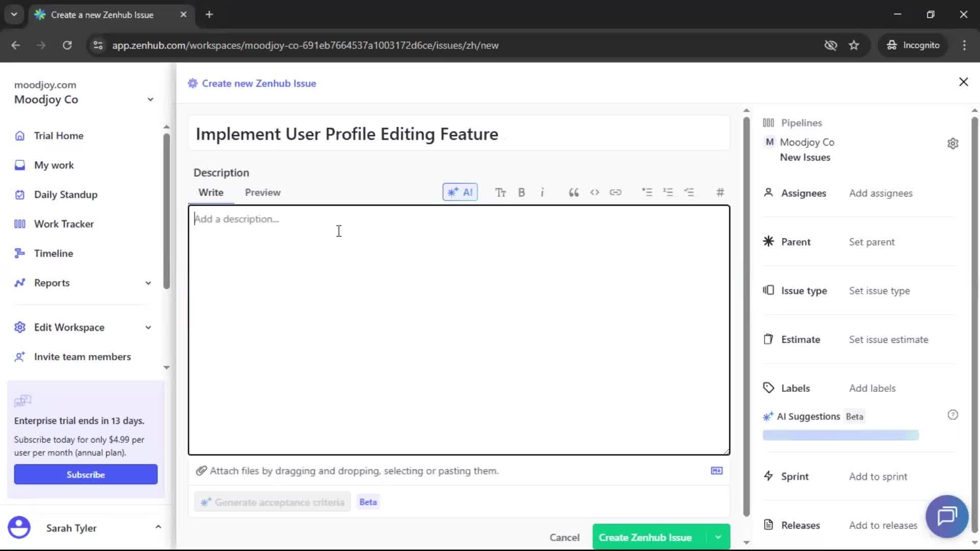Select the Write tab in Description
980x551 pixels.
(211, 192)
